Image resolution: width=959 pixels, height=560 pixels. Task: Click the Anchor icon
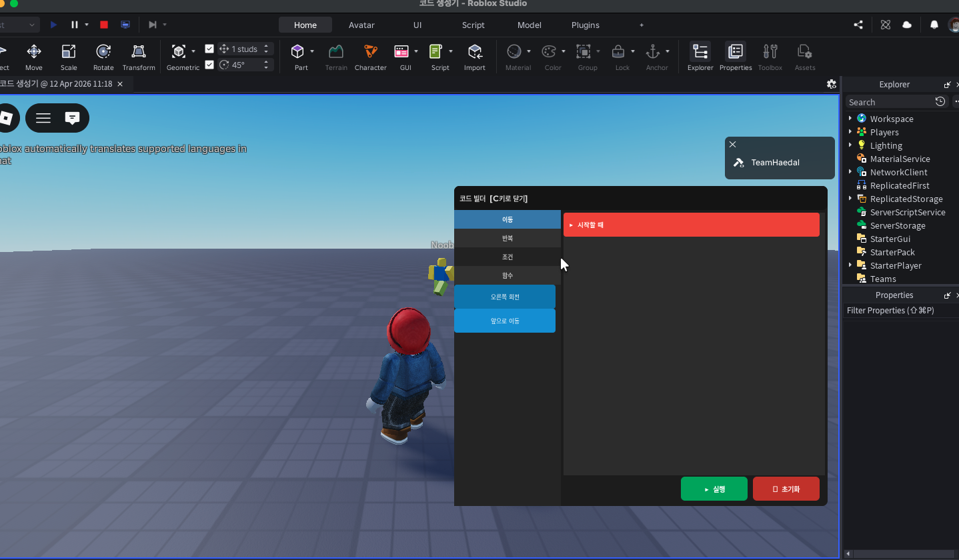[x=653, y=51]
